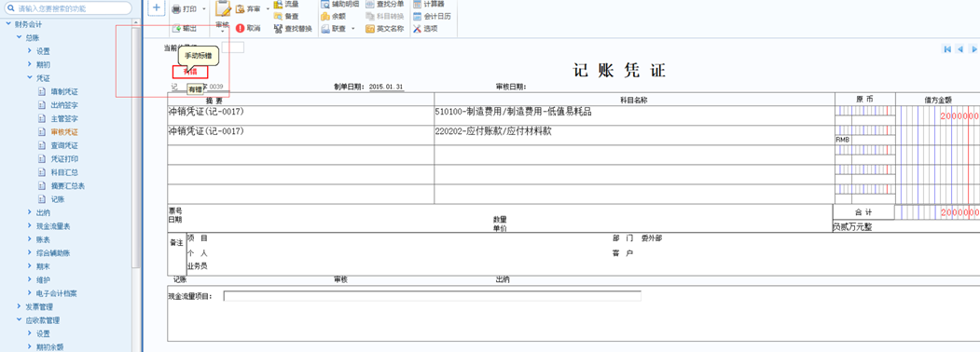Open 记账 in the sidebar
The width and height of the screenshot is (980, 352).
click(x=58, y=199)
